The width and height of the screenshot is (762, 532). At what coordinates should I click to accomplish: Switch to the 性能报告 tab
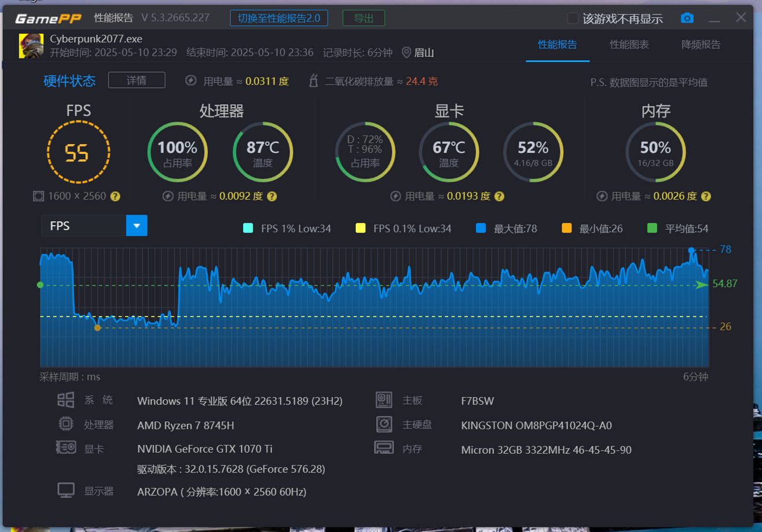(x=557, y=45)
